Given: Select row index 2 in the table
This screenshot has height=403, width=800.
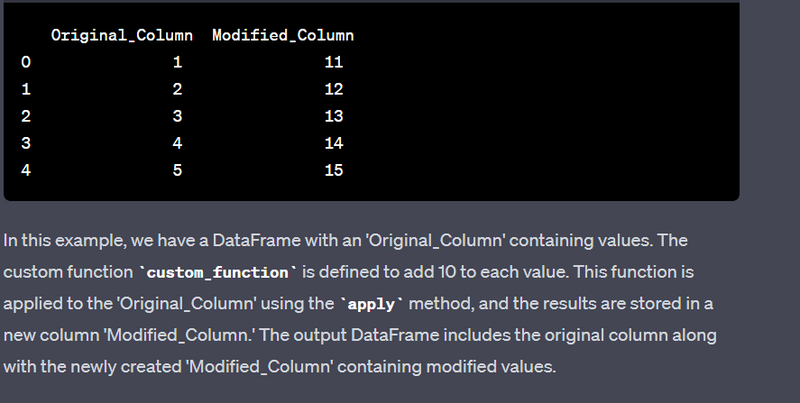Looking at the screenshot, I should (25, 117).
